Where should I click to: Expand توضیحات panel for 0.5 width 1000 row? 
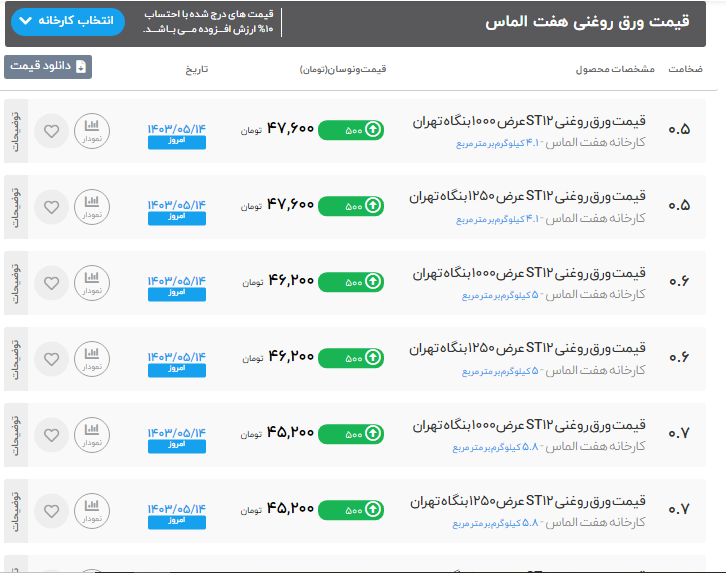pyautogui.click(x=15, y=130)
